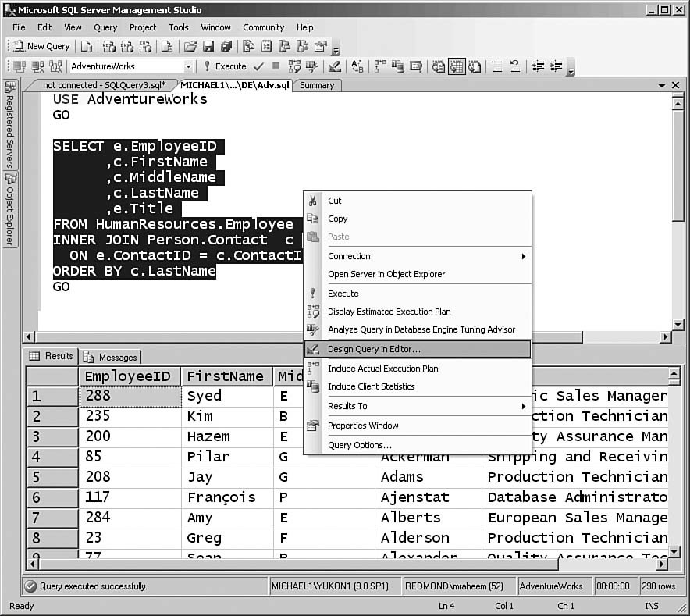Image resolution: width=690 pixels, height=616 pixels.
Task: Open a Database Engine Query from toolbar
Action: point(87,46)
